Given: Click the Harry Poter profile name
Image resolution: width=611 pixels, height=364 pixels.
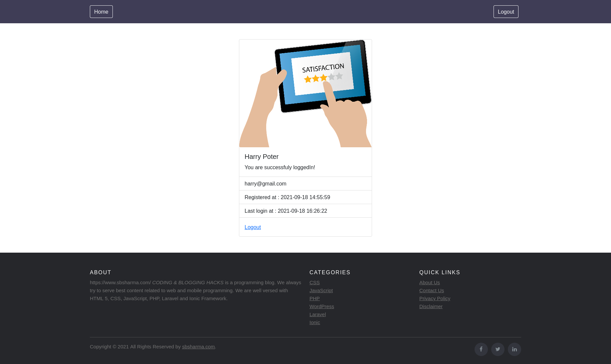Looking at the screenshot, I should point(261,157).
